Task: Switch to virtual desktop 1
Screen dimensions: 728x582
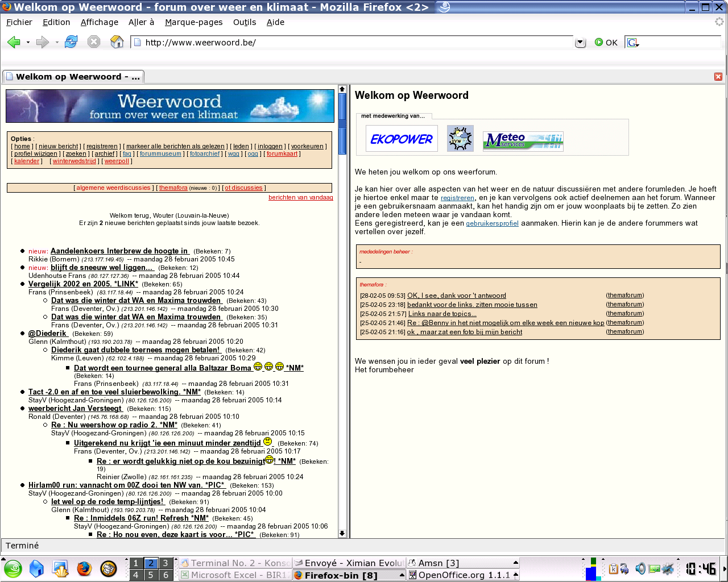Action: coord(136,563)
